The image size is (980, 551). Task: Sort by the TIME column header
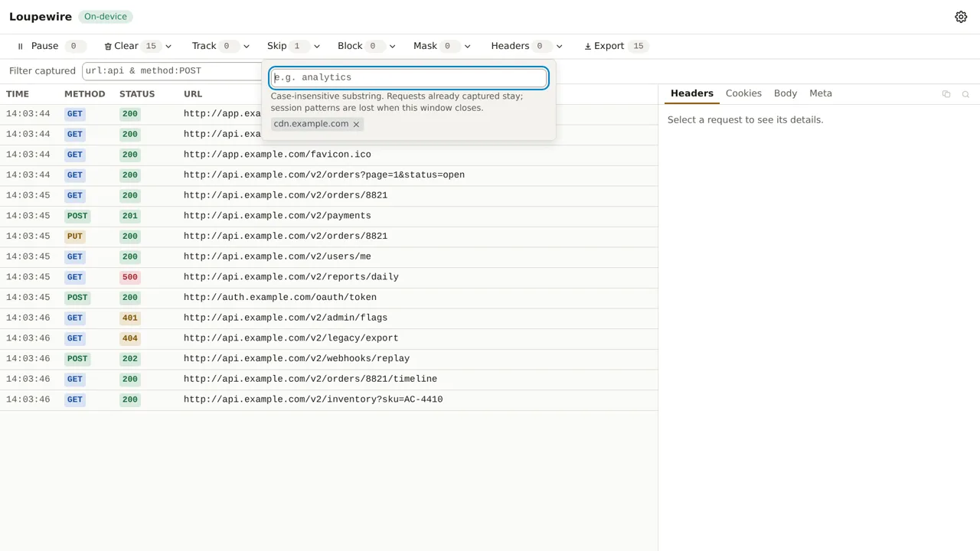[x=18, y=94]
